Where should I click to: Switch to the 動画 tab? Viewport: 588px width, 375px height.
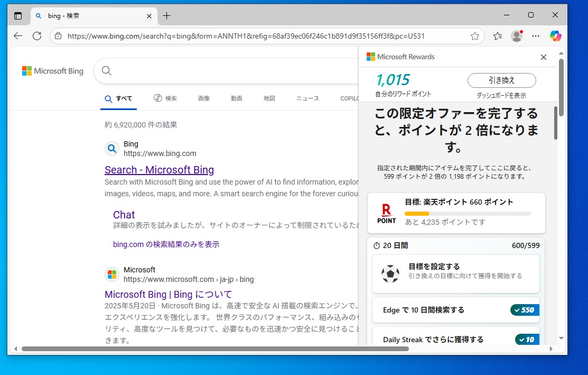coord(237,98)
